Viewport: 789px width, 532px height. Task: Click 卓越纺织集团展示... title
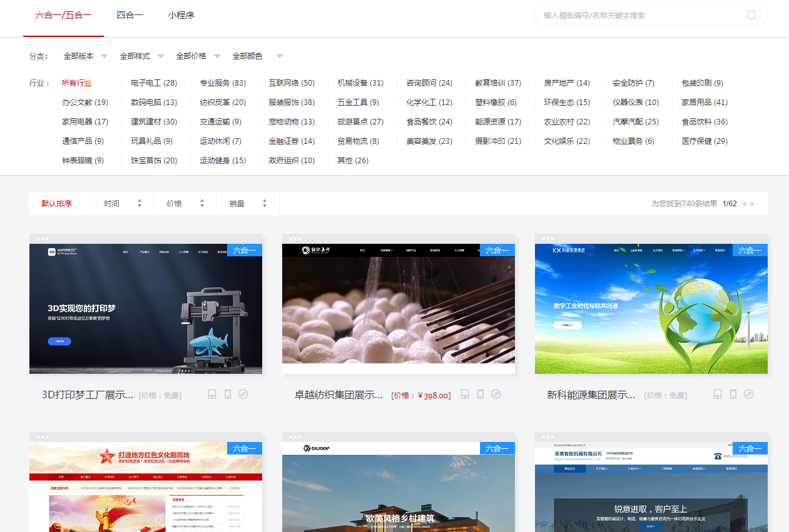[339, 394]
